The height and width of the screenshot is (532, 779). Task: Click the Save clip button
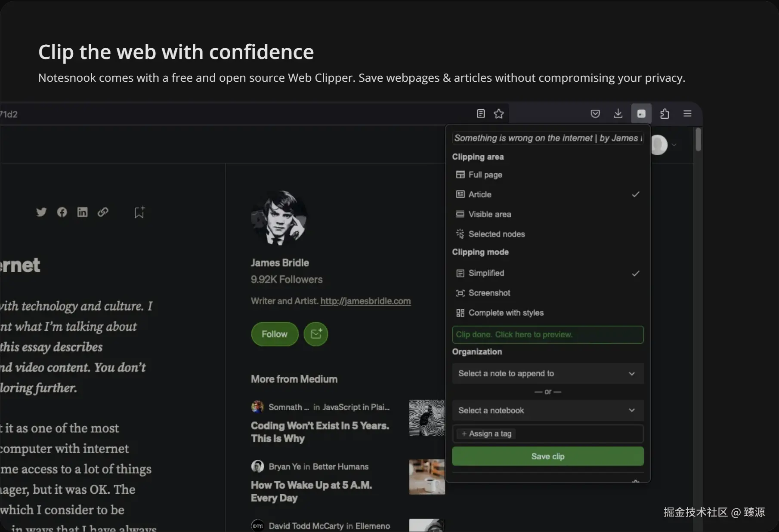coord(548,456)
